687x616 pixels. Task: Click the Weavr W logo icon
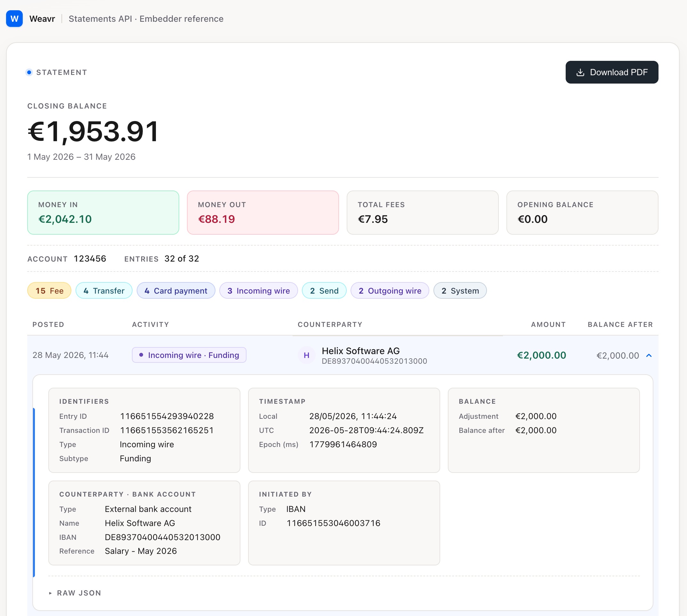[x=14, y=19]
